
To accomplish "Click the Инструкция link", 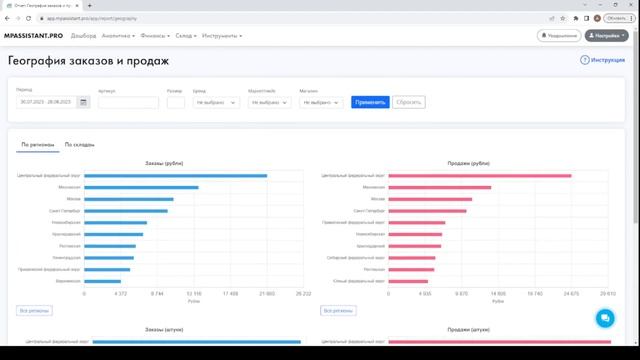I will click(x=608, y=60).
